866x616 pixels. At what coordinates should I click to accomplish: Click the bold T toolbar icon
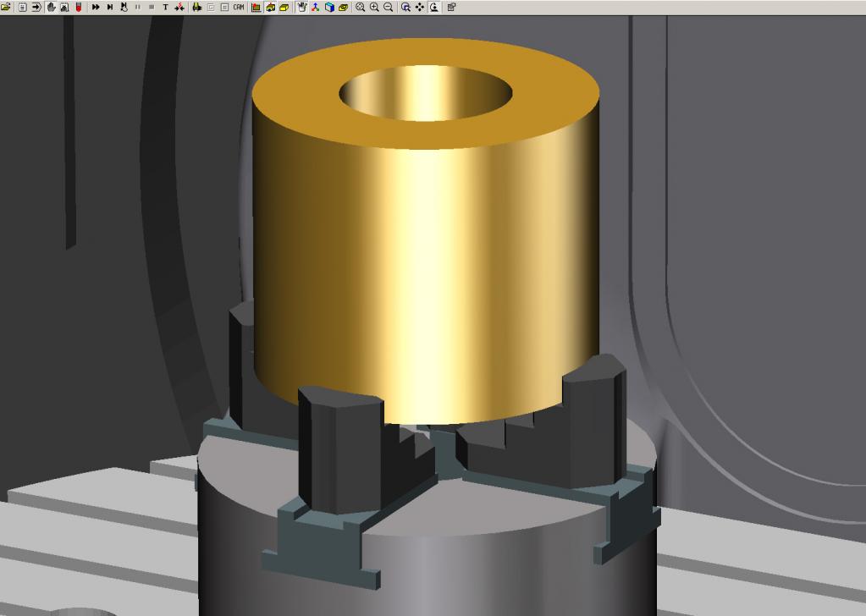166,7
